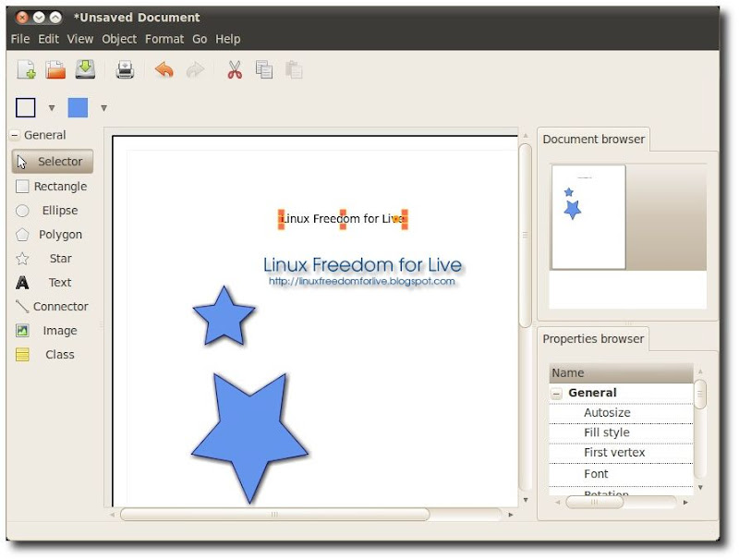
Task: Choose the Rectangle tool
Action: [53, 186]
